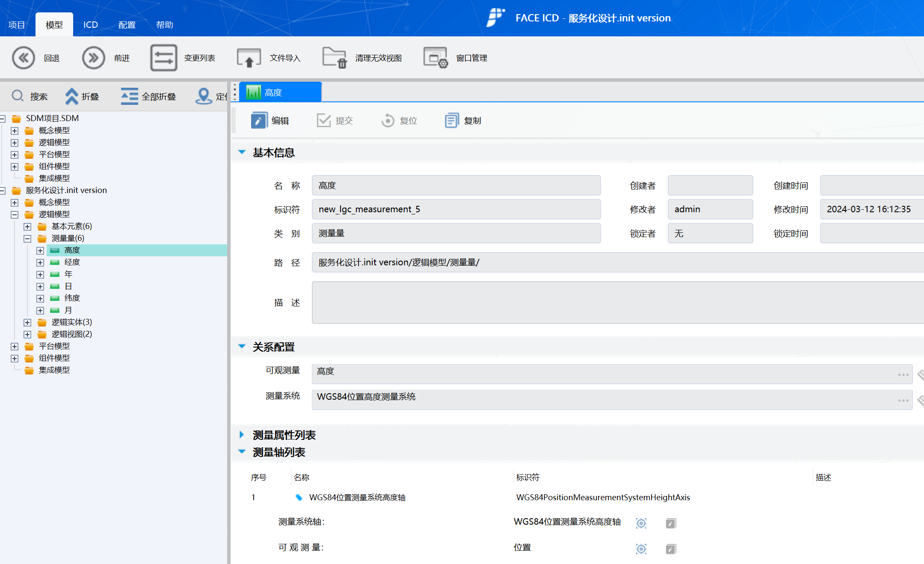Screen dimensions: 924x564
Task: Collapse the 测量量(6) tree node
Action: (27, 238)
